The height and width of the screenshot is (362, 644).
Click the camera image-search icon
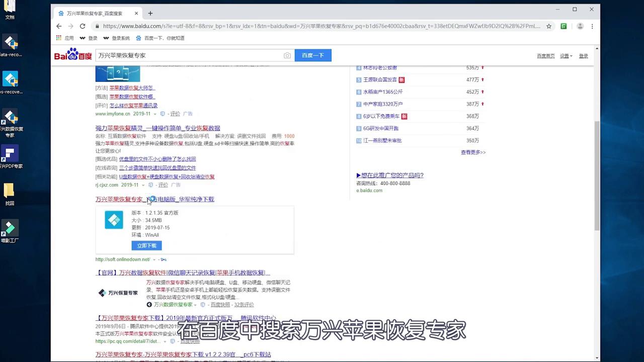click(287, 55)
